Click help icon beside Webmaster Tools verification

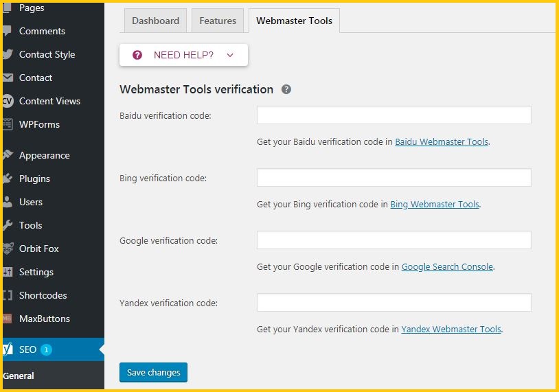coord(286,89)
